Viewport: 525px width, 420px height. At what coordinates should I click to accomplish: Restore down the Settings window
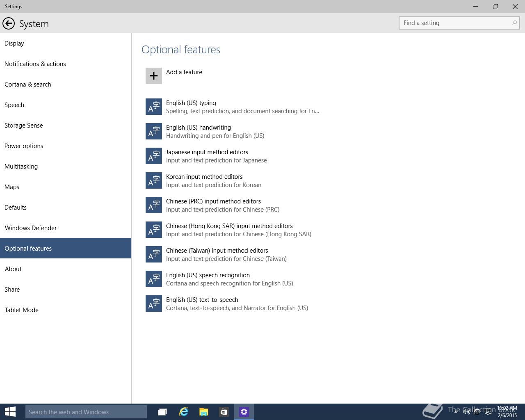pyautogui.click(x=495, y=7)
